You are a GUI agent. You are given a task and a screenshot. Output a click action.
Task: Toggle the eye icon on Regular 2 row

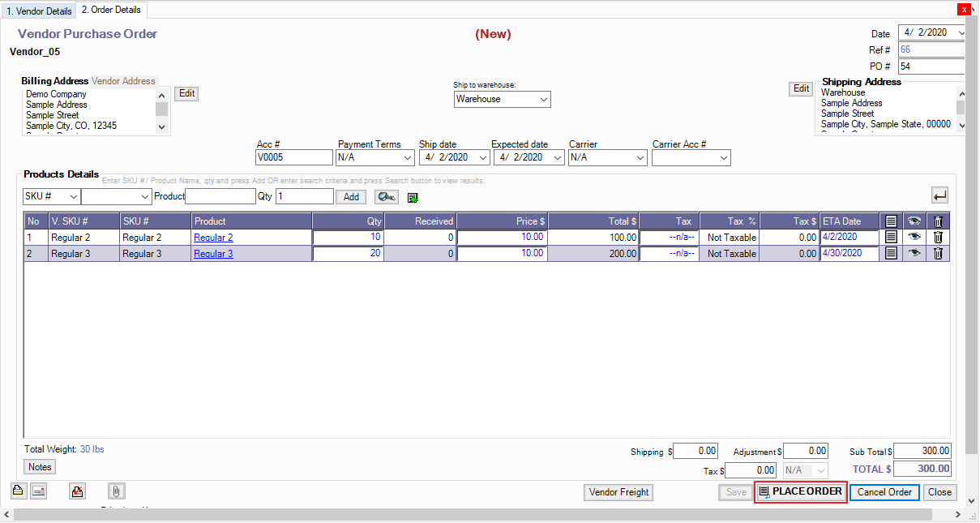tap(914, 238)
